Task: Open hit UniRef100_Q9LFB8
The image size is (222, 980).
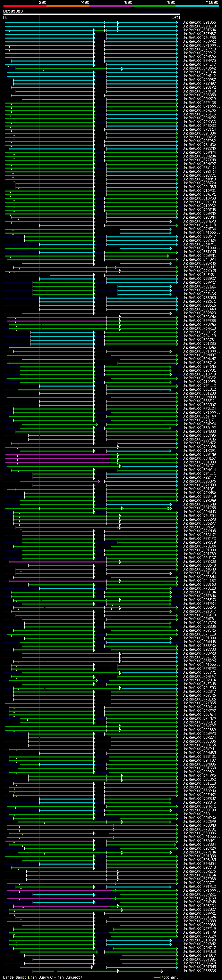Action: [199, 38]
